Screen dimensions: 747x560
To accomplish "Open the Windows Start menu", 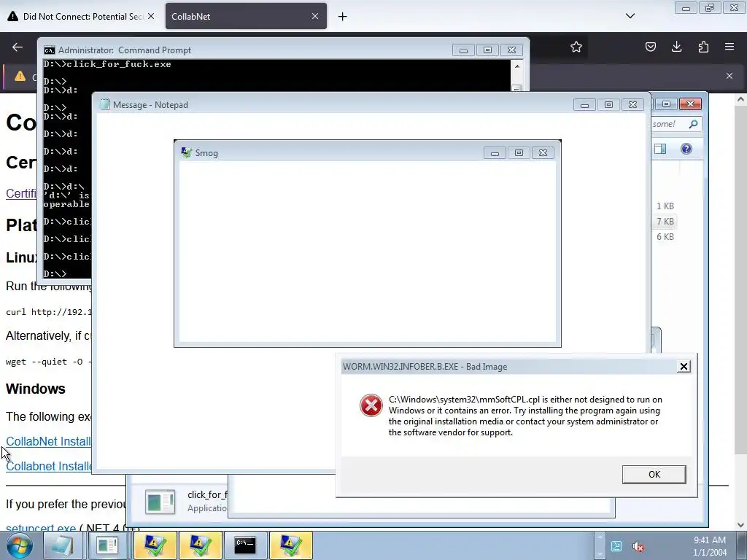I will [x=20, y=545].
